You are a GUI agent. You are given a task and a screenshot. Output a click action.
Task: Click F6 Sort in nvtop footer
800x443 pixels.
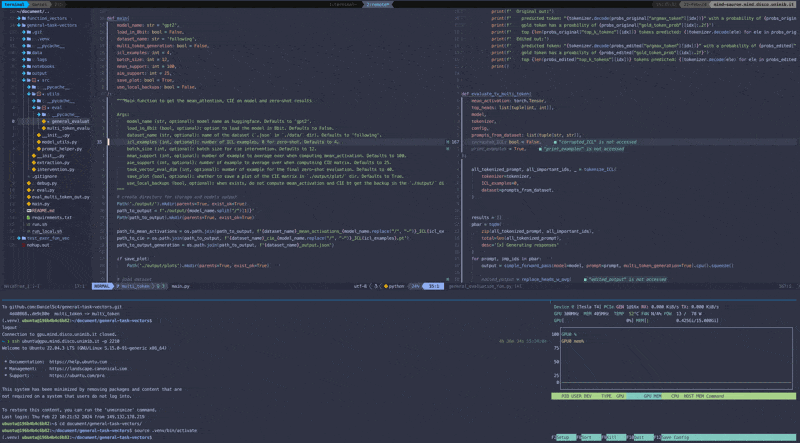coord(589,437)
